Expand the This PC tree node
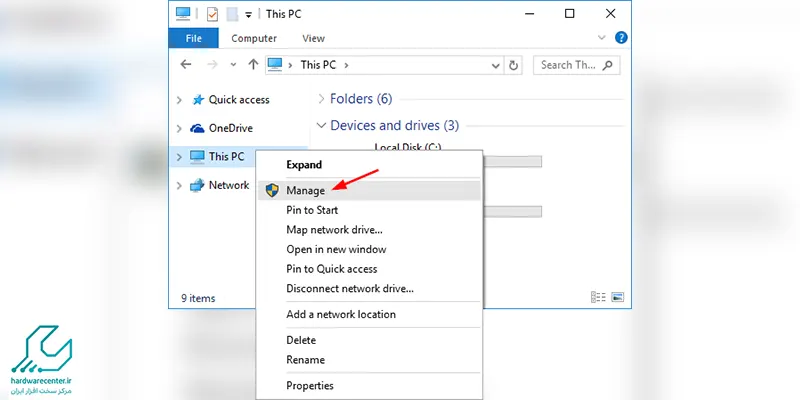Viewport: 800px width, 400px height. click(x=179, y=157)
